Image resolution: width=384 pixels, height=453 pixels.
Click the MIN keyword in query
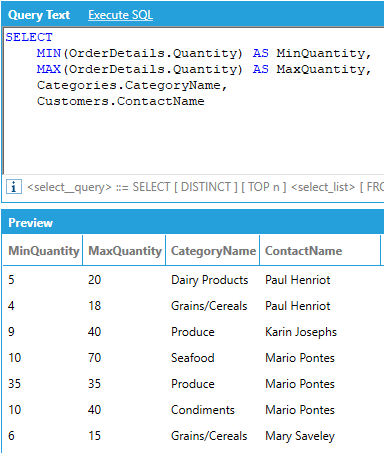[x=49, y=53]
